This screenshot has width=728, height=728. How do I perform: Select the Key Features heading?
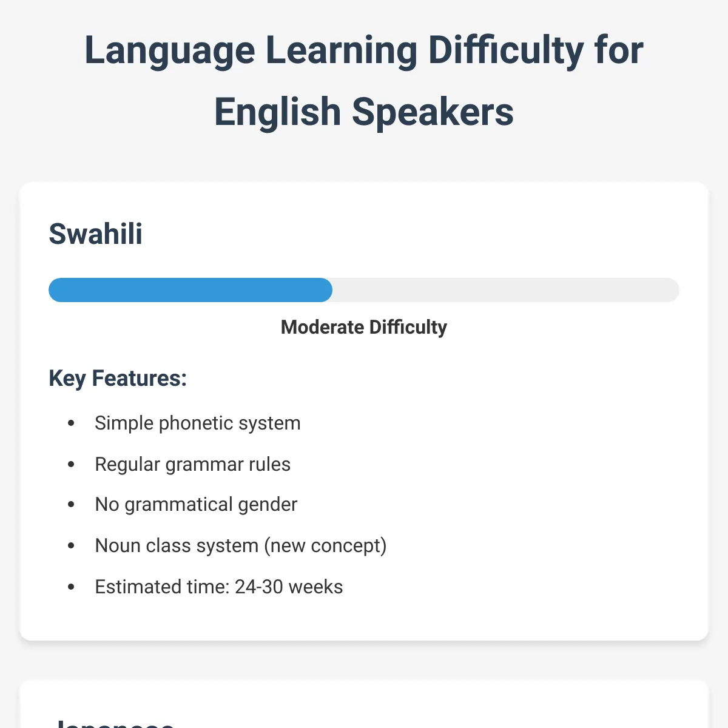tap(118, 378)
